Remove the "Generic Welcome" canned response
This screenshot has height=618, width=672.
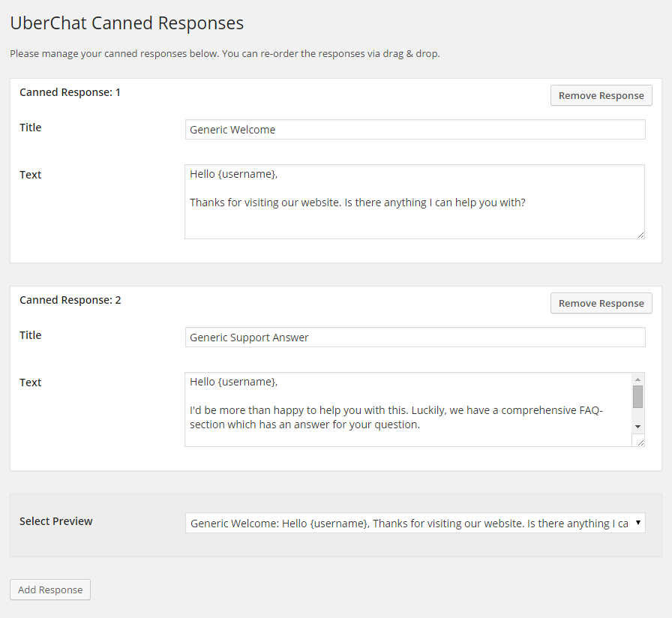(x=601, y=95)
